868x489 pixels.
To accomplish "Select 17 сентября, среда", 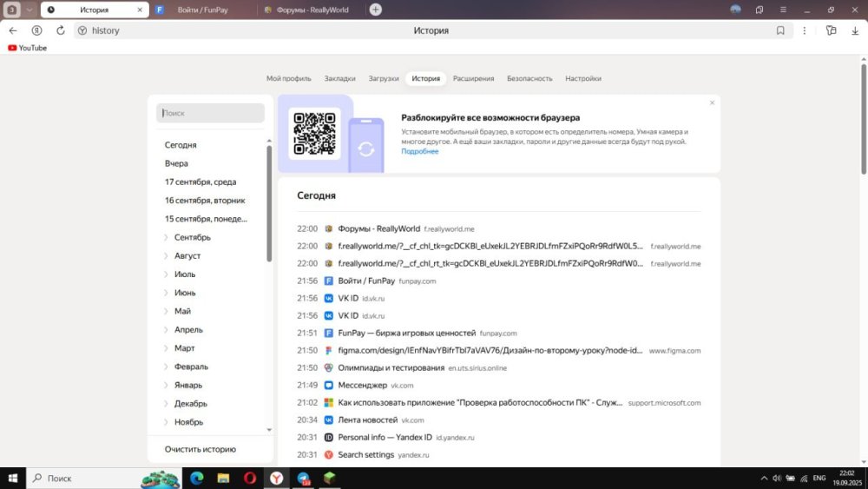I will pos(201,182).
